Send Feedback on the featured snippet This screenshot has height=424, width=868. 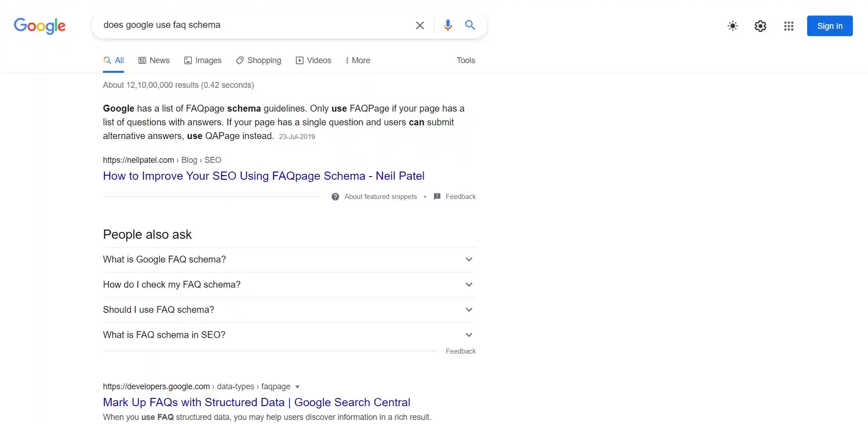461,197
